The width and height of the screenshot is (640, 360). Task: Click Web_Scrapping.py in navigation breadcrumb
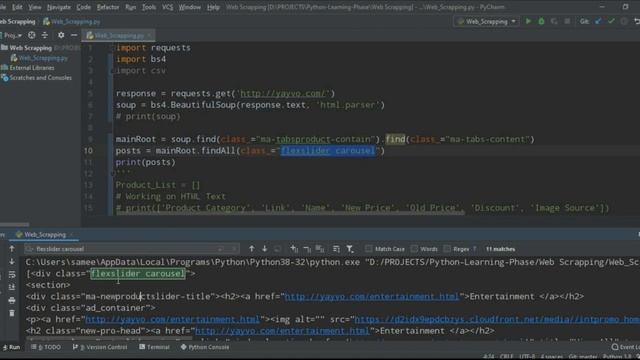coord(72,22)
